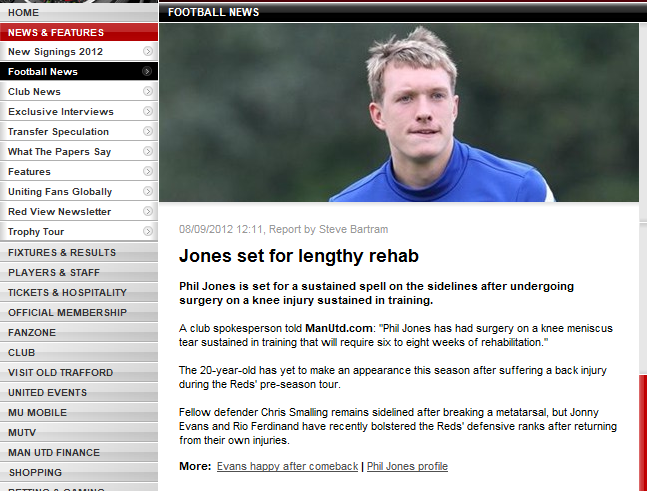This screenshot has height=491, width=647.
Task: Click the circular arrow beside Club News
Action: (147, 91)
